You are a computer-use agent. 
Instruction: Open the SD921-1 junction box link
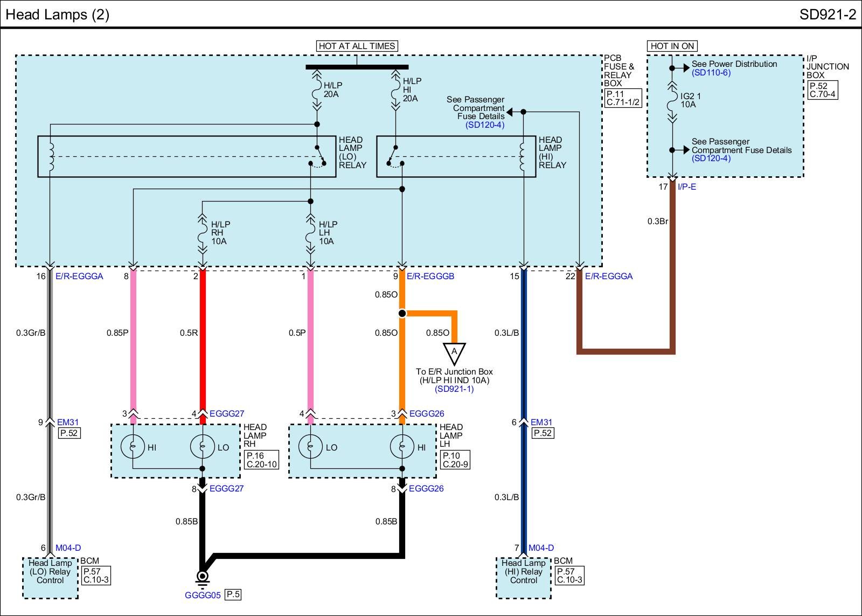pyautogui.click(x=454, y=389)
